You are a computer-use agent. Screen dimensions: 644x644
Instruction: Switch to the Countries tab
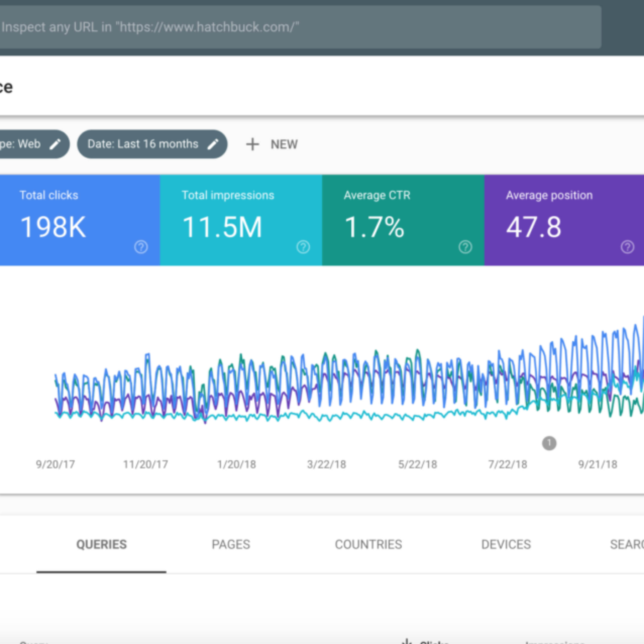368,544
